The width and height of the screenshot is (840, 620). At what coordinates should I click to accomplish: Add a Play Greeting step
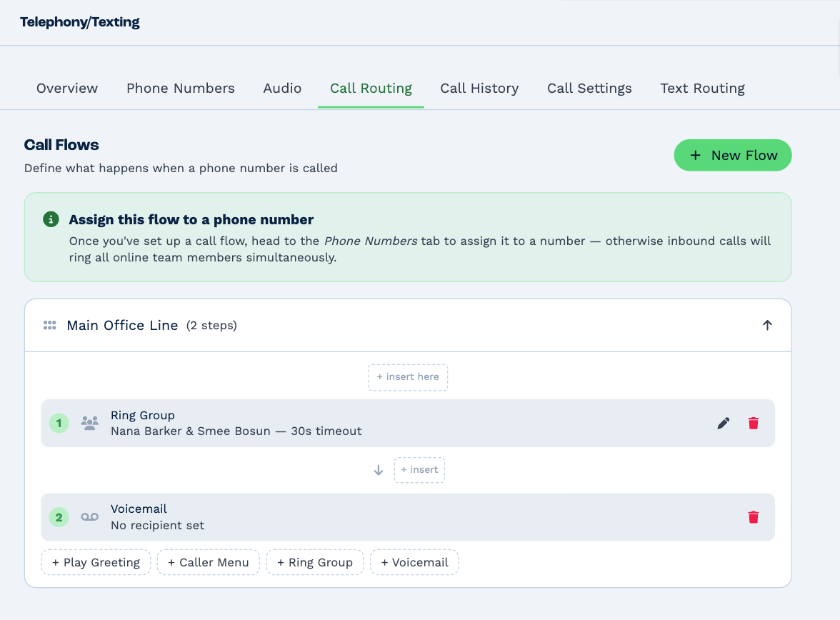(x=96, y=563)
